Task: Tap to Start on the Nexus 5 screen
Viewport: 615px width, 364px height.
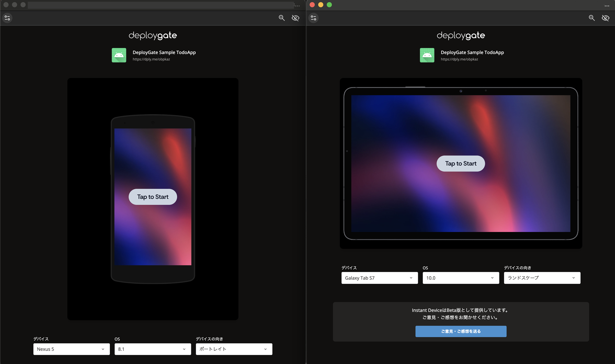Action: point(152,197)
